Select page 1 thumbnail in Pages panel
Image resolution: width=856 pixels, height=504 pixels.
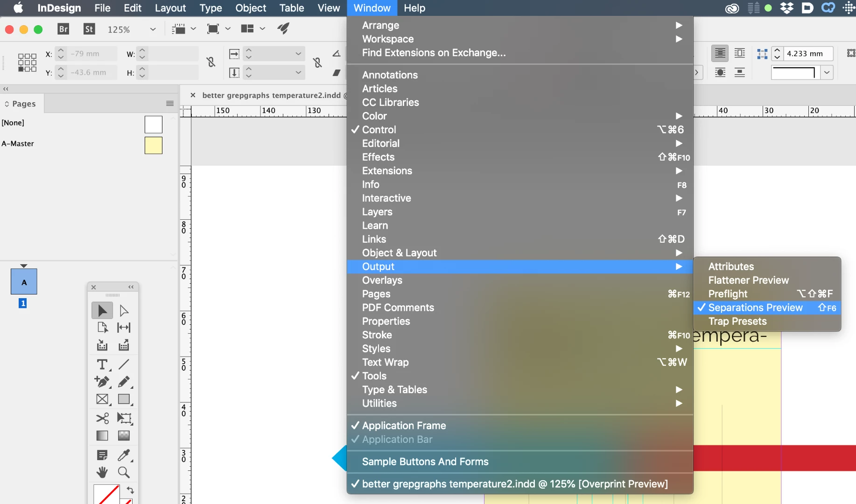point(24,281)
